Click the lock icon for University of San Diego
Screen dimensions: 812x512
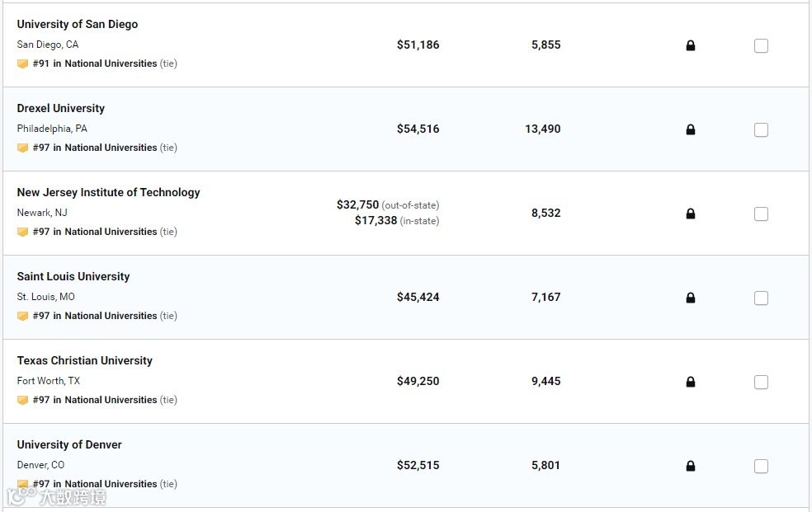click(x=691, y=46)
